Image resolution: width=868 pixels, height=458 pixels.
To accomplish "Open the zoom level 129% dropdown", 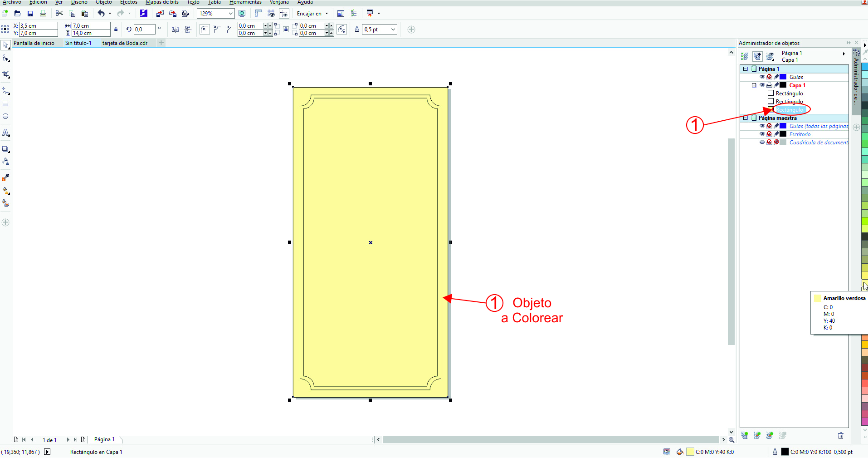I will 230,14.
